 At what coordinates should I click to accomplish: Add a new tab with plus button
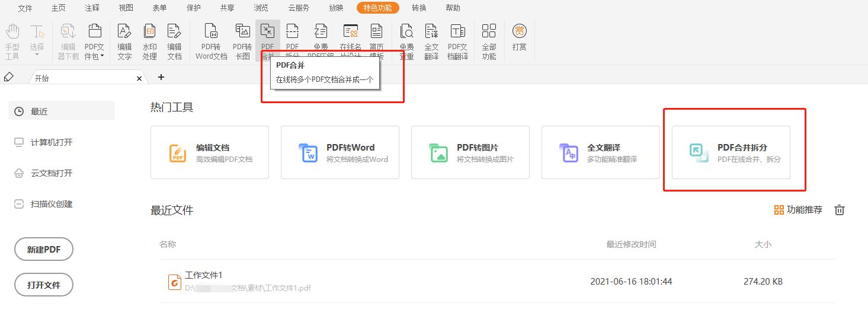pyautogui.click(x=161, y=77)
